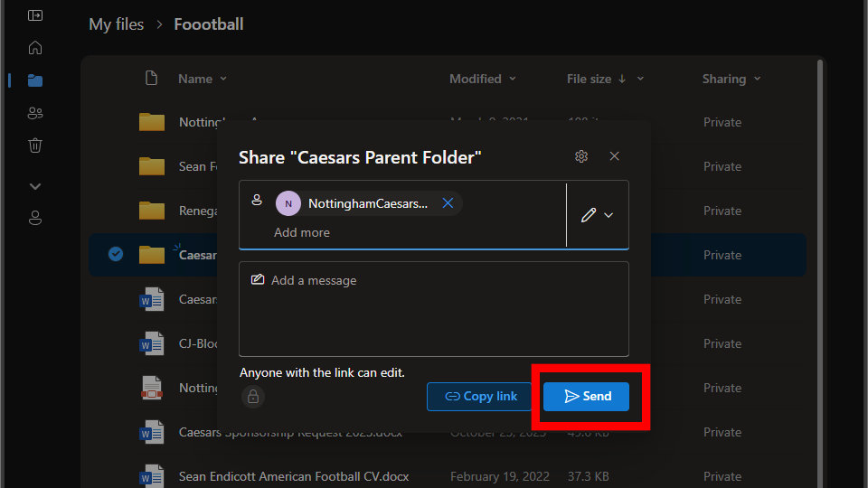Viewport: 868px width, 488px height.
Task: Click the lock icon under link settings
Action: [x=253, y=396]
